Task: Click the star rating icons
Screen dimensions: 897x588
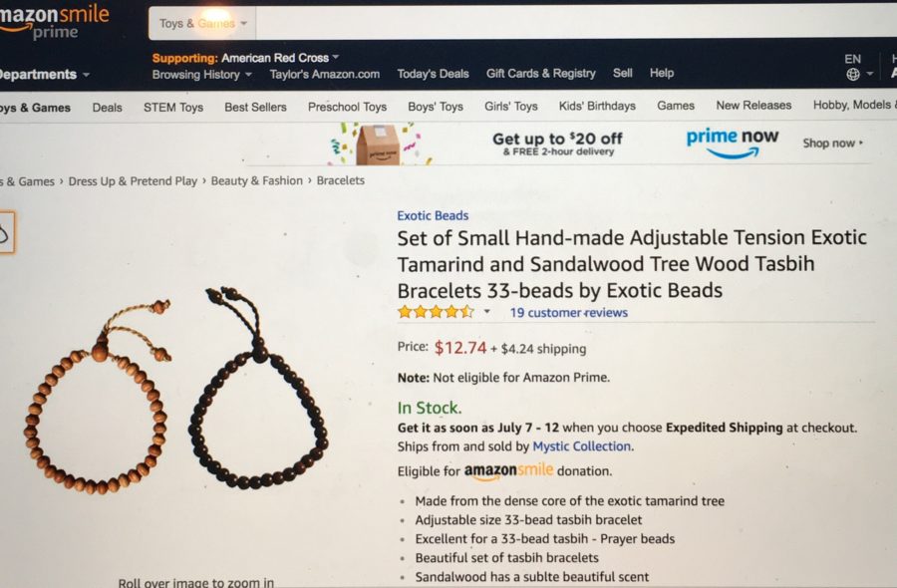Action: 436,312
